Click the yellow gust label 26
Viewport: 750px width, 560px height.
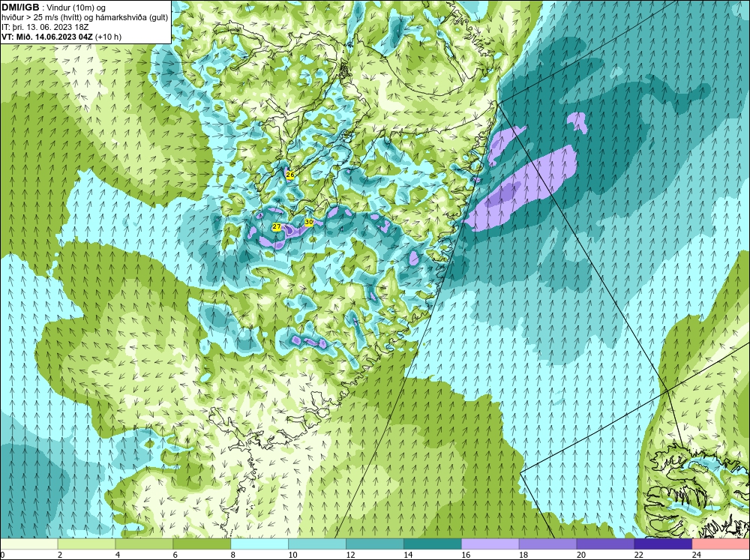[x=289, y=175]
